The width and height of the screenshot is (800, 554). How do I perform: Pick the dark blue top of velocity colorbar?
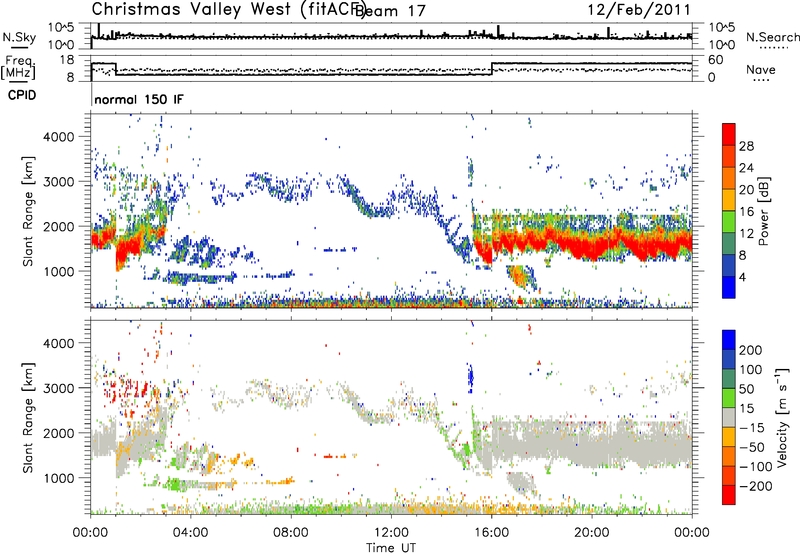point(729,340)
